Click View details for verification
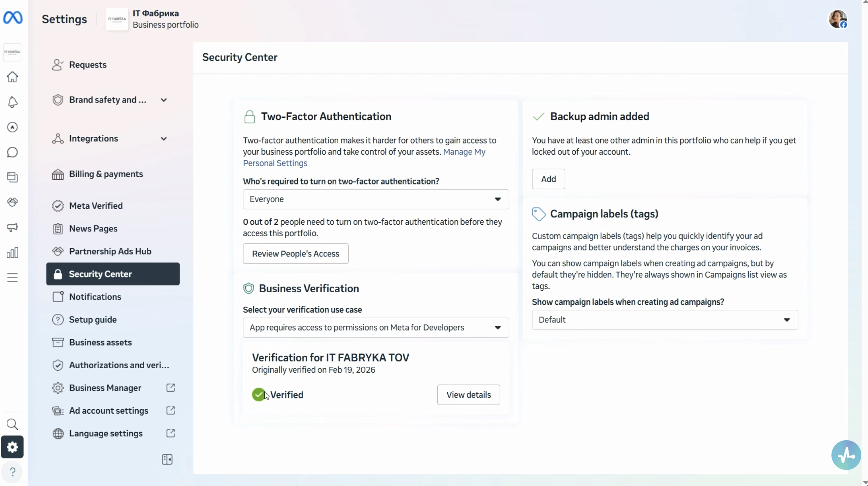868x486 pixels. pyautogui.click(x=469, y=395)
